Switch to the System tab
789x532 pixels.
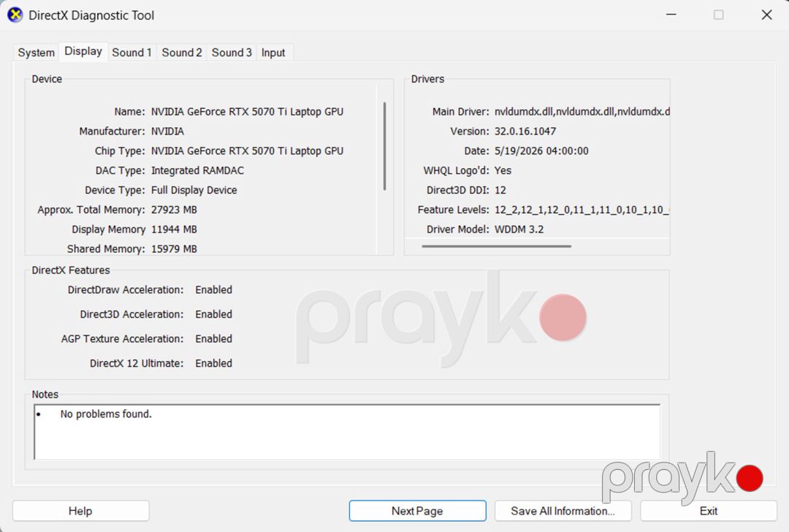click(x=37, y=53)
